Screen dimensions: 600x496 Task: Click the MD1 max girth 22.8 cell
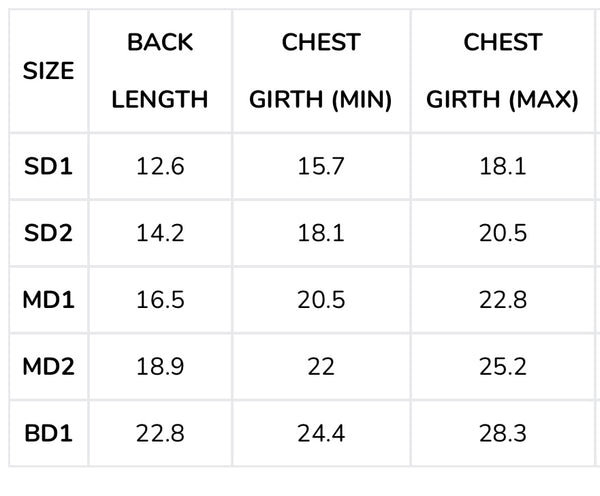(502, 300)
